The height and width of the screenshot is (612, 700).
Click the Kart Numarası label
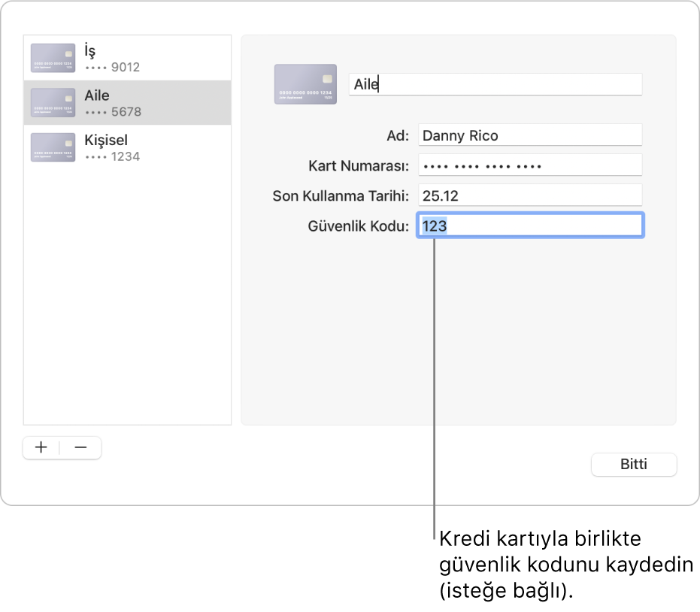(x=358, y=166)
